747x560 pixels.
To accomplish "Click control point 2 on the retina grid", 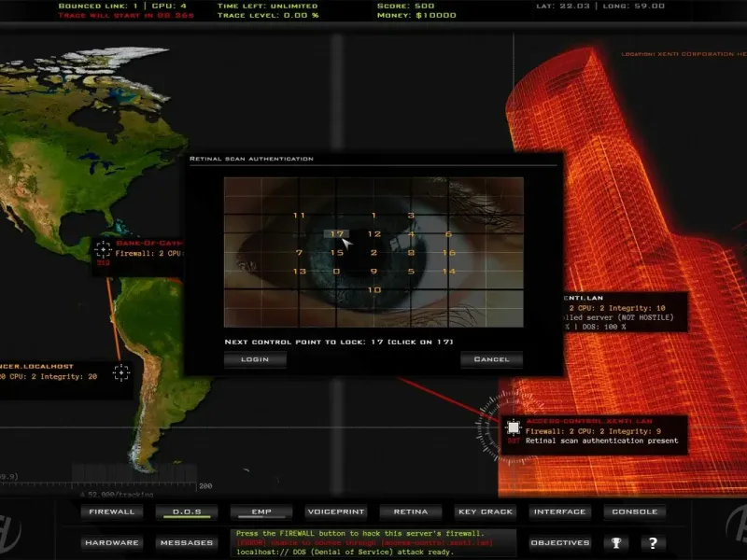I will click(x=374, y=252).
